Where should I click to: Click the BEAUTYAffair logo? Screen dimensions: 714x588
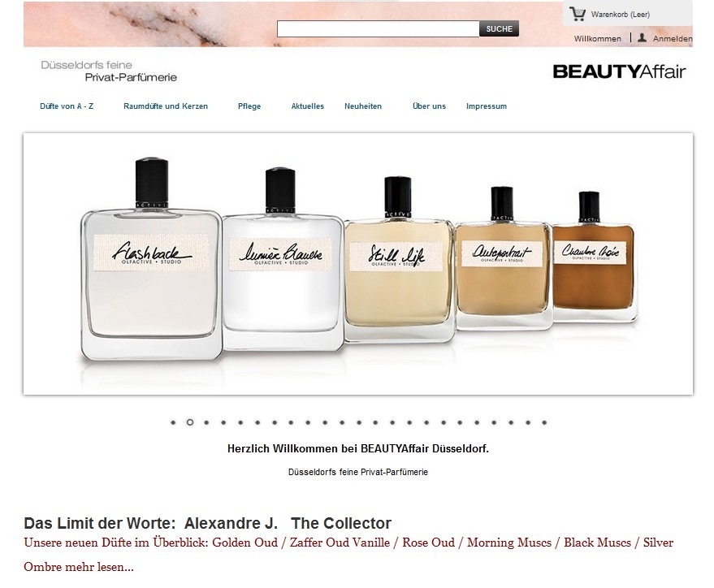tap(619, 71)
